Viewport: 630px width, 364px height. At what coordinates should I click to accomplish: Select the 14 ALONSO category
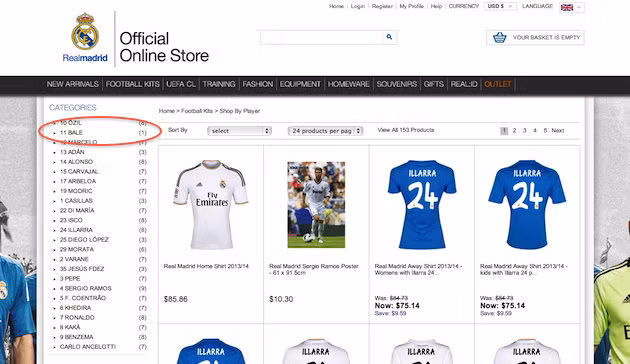coord(76,162)
